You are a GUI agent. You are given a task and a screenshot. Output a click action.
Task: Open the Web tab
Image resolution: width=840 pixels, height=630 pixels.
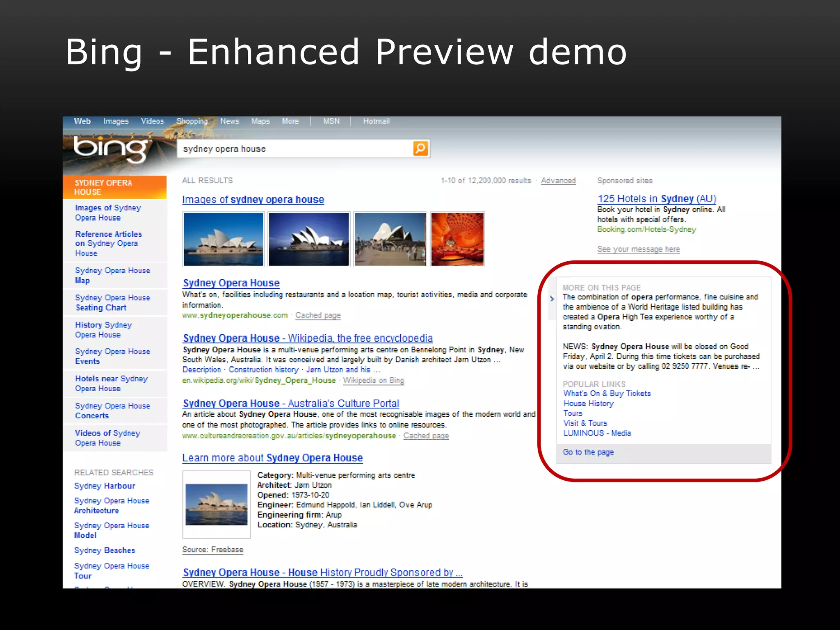(82, 121)
